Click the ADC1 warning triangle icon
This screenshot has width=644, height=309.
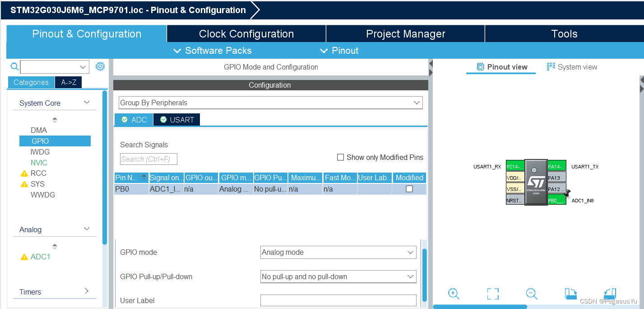click(24, 257)
